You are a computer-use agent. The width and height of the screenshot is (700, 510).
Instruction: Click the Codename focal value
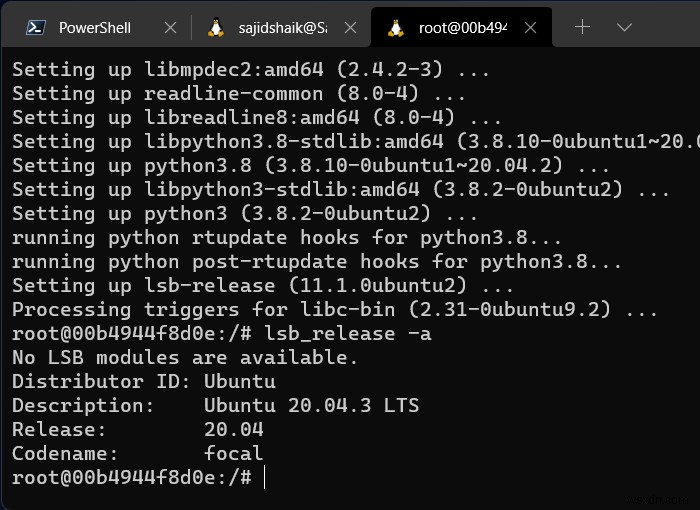[x=233, y=454]
